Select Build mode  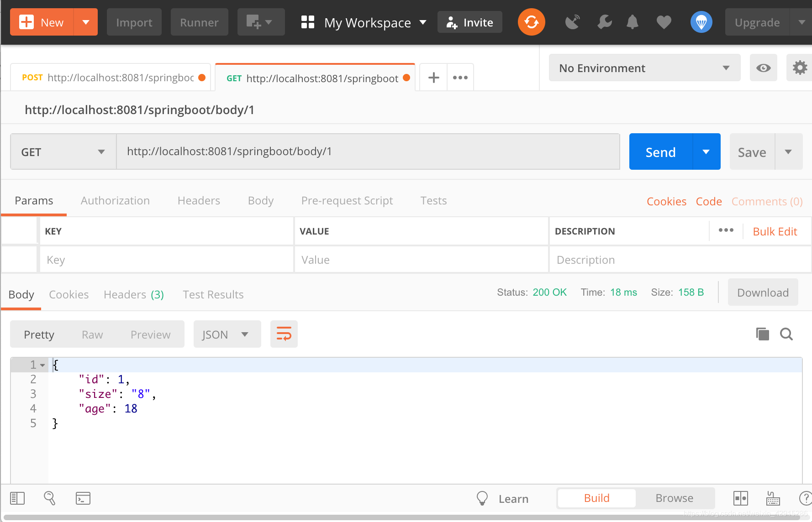click(x=596, y=498)
